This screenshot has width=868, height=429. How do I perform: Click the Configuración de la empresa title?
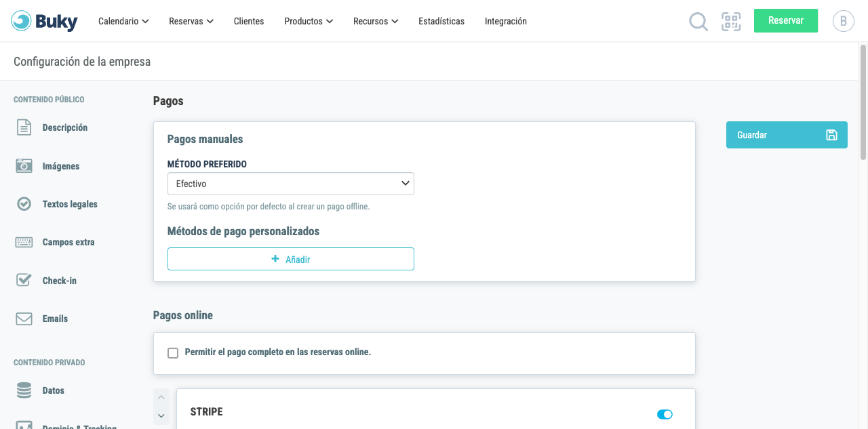tap(82, 62)
